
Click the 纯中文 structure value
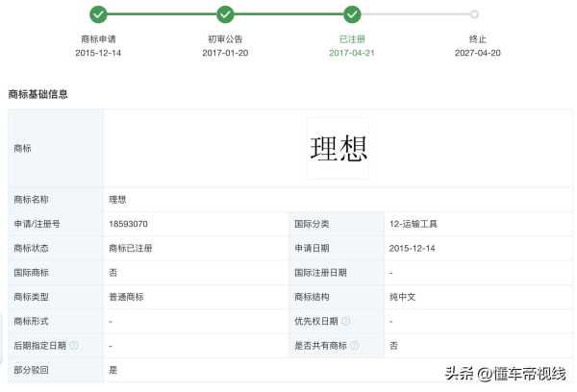point(403,297)
